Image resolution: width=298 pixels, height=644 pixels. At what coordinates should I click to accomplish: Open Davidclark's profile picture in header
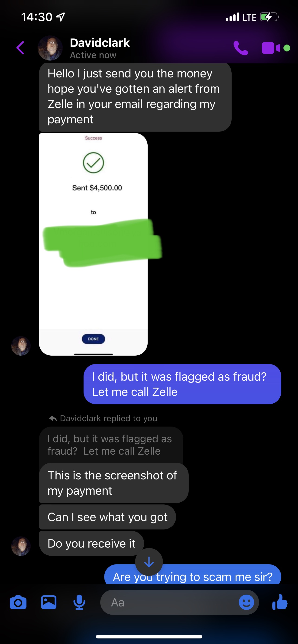50,48
